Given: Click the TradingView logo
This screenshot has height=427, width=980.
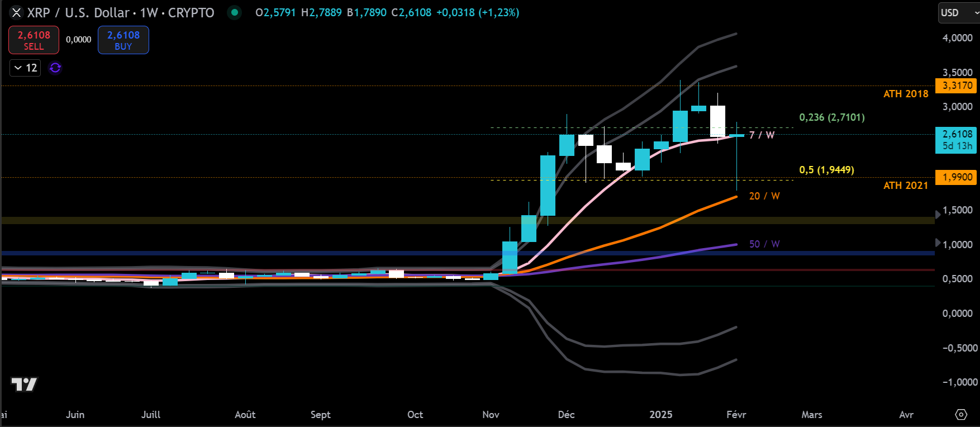Looking at the screenshot, I should (x=24, y=385).
